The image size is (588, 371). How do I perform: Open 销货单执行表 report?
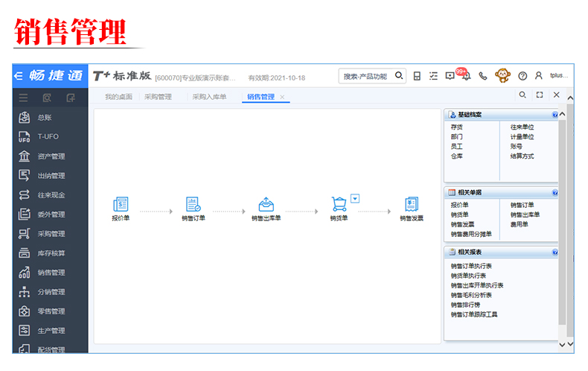coord(468,276)
